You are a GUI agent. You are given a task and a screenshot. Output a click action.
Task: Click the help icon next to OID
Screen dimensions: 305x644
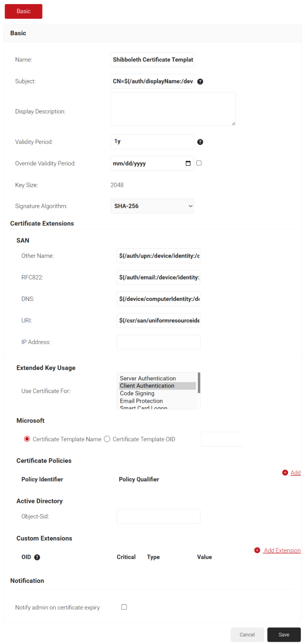click(x=37, y=557)
